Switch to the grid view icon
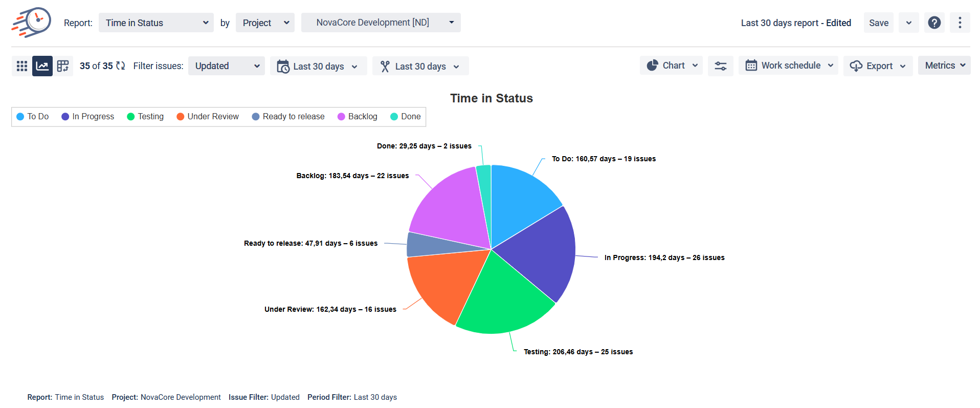 pyautogui.click(x=22, y=66)
